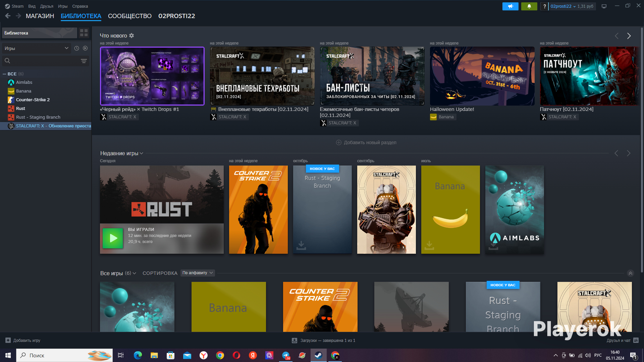This screenshot has height=362, width=644.
Task: Open the Справка menu
Action: pyautogui.click(x=80, y=6)
